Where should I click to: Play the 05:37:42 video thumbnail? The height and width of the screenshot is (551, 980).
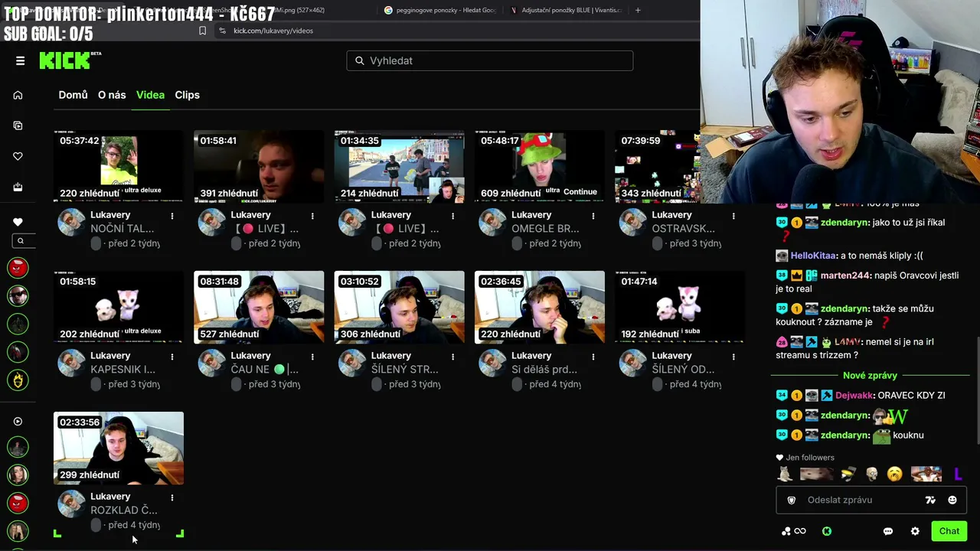coord(119,166)
